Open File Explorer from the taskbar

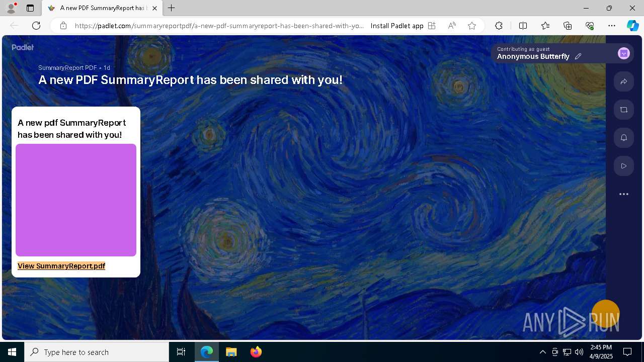231,352
